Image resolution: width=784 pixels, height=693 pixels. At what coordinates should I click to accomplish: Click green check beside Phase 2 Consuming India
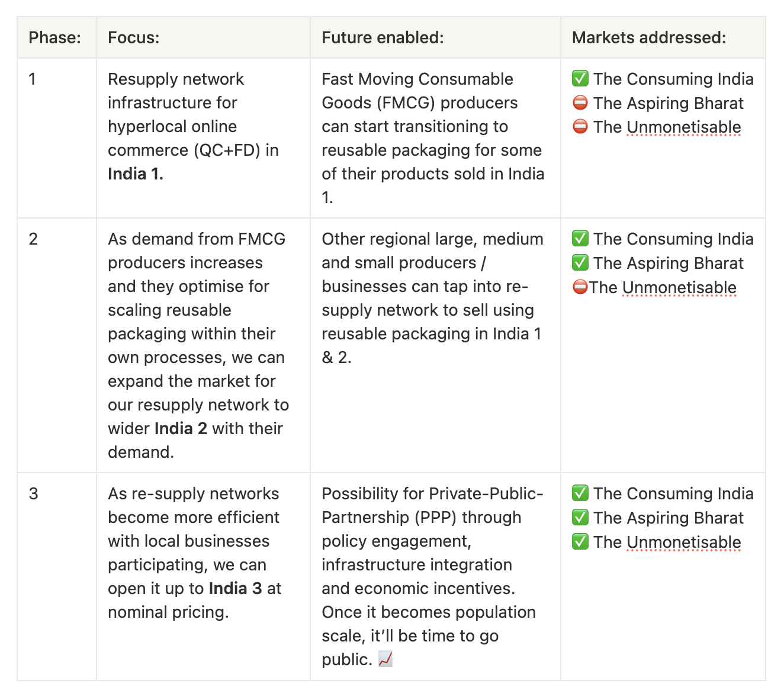(x=580, y=239)
